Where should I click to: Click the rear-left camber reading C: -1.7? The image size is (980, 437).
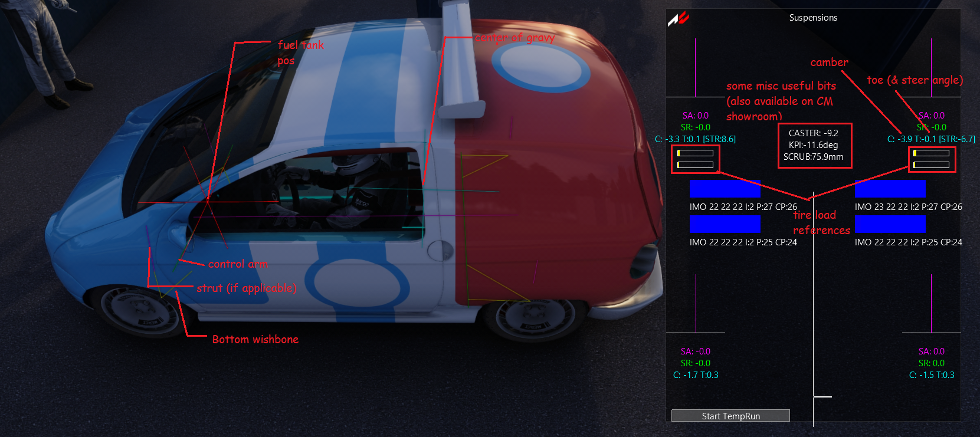686,375
